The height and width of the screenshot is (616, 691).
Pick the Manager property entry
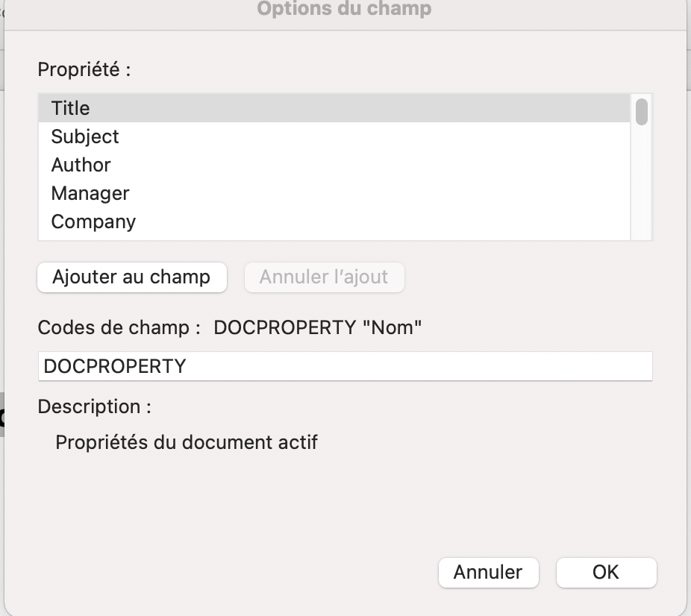[90, 193]
